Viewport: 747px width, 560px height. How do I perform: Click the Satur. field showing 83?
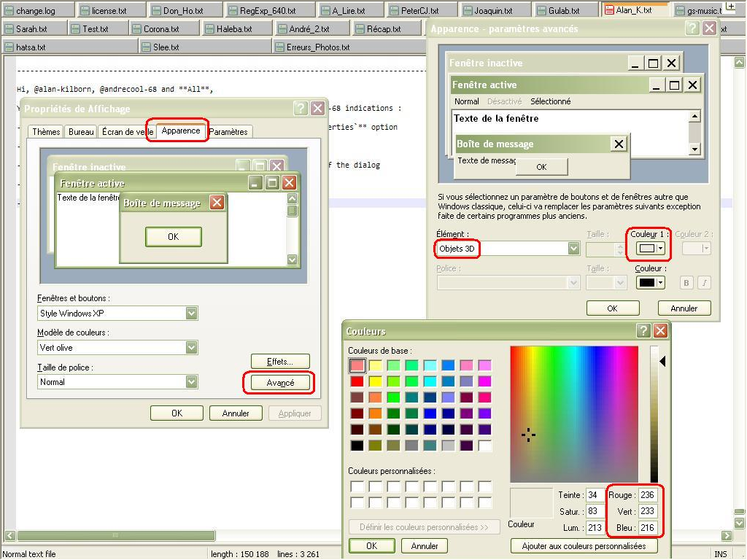[x=594, y=511]
